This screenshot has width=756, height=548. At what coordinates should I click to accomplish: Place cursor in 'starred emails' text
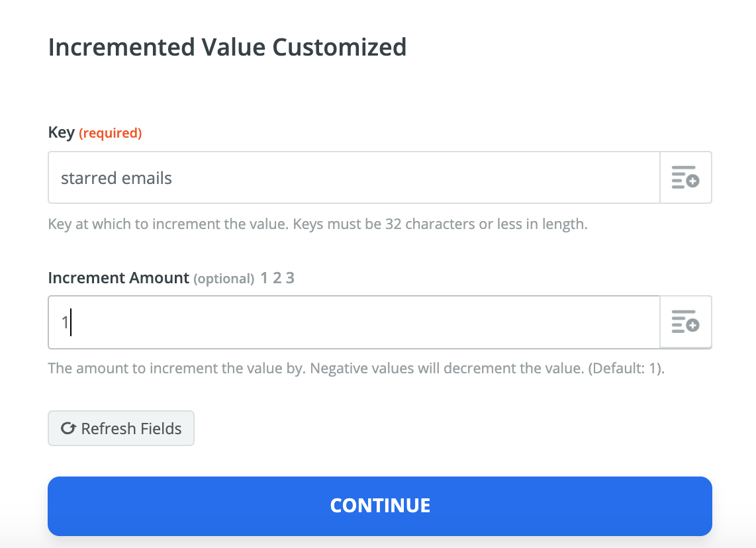click(117, 178)
